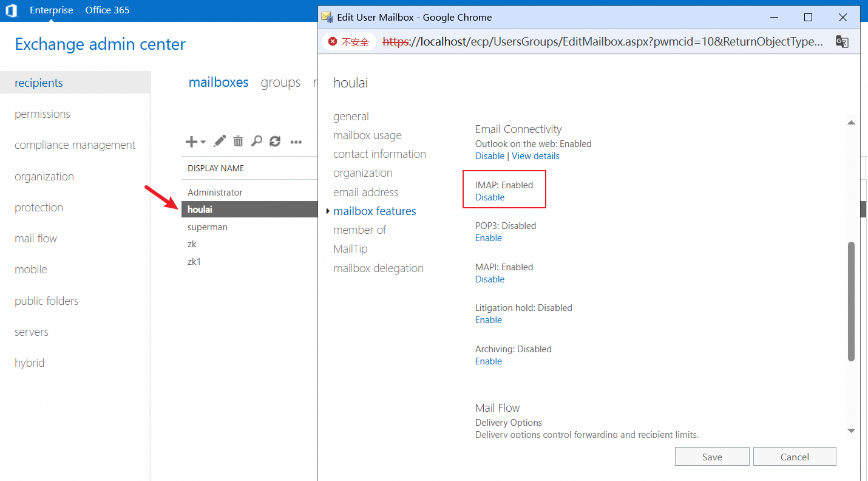
Task: Select the zk mailbox row
Action: click(x=249, y=244)
